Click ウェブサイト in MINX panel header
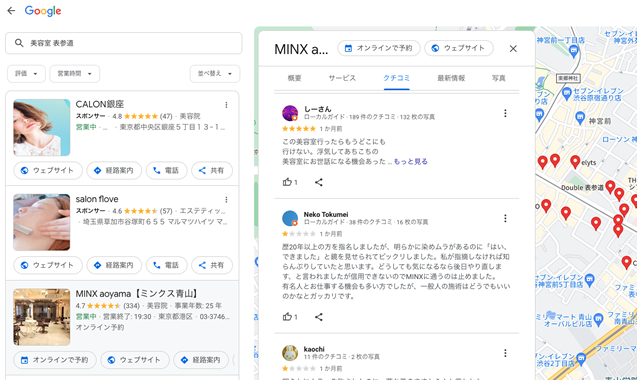 [459, 48]
